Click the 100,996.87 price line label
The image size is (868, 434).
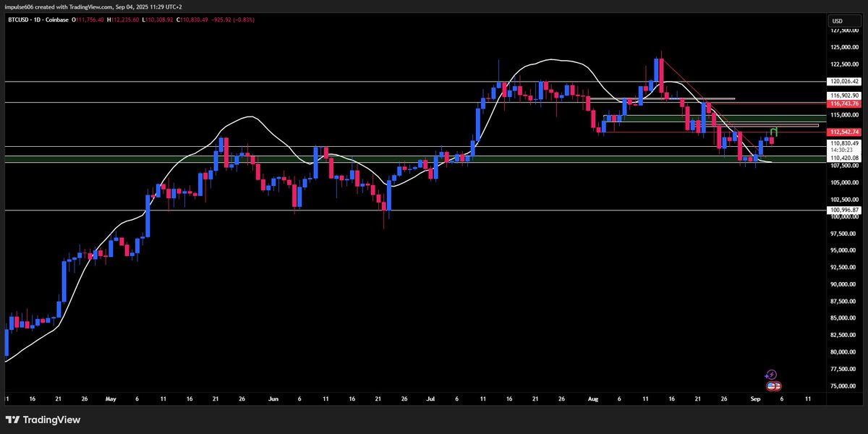pyautogui.click(x=843, y=210)
